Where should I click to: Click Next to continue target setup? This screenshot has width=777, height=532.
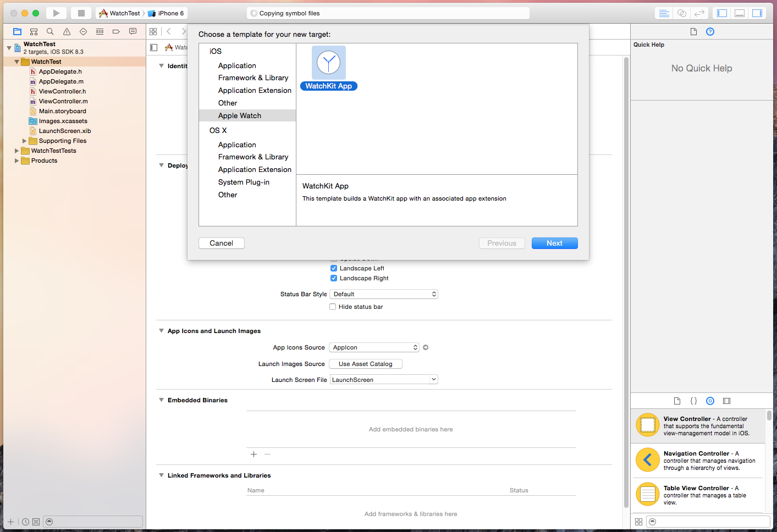[555, 243]
